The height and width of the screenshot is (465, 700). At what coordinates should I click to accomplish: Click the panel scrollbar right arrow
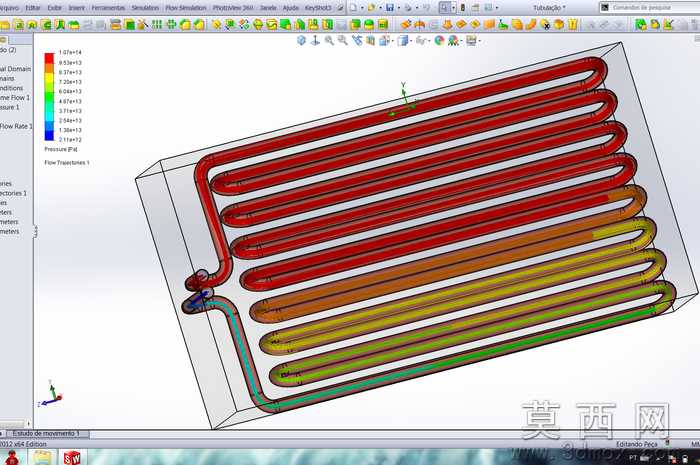tap(29, 424)
